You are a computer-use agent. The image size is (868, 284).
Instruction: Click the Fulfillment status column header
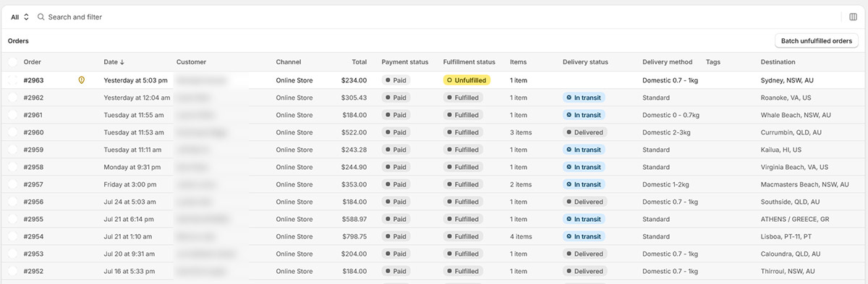pyautogui.click(x=469, y=62)
